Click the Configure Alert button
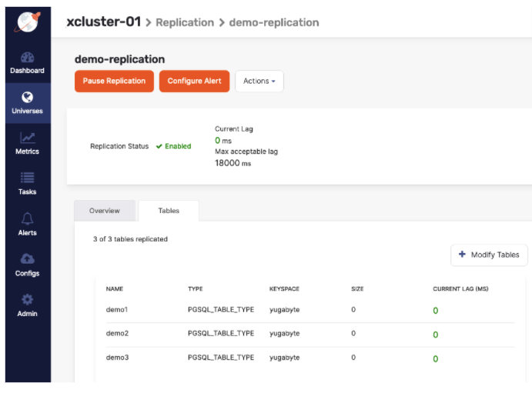This screenshot has height=393, width=532. 194,82
